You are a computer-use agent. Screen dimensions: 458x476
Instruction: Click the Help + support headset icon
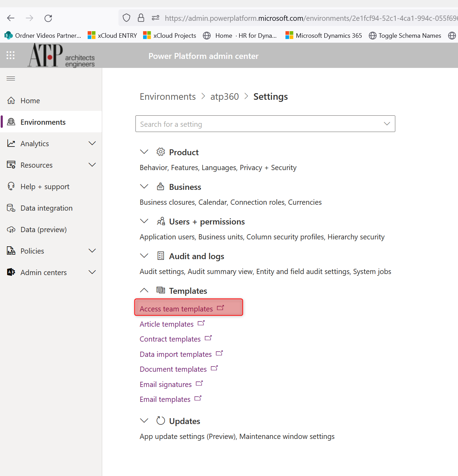11,186
